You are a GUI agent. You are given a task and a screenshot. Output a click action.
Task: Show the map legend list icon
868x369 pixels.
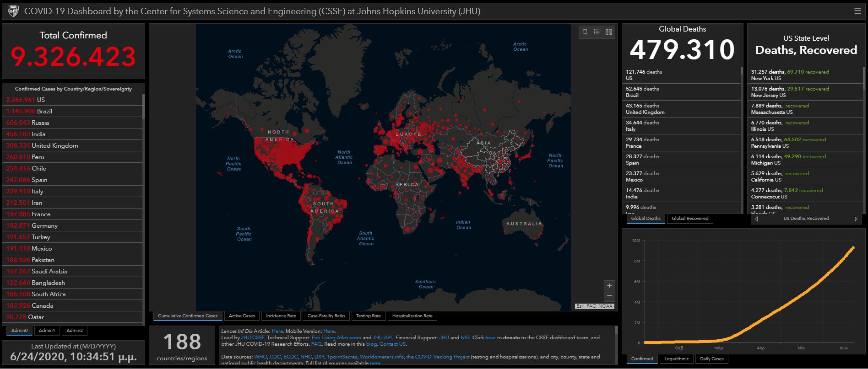pyautogui.click(x=597, y=32)
